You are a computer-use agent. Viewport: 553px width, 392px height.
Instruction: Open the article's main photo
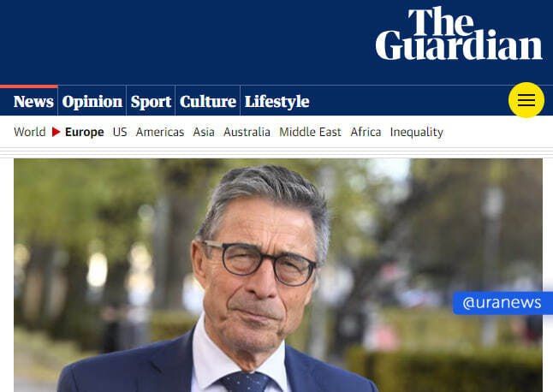point(278,275)
